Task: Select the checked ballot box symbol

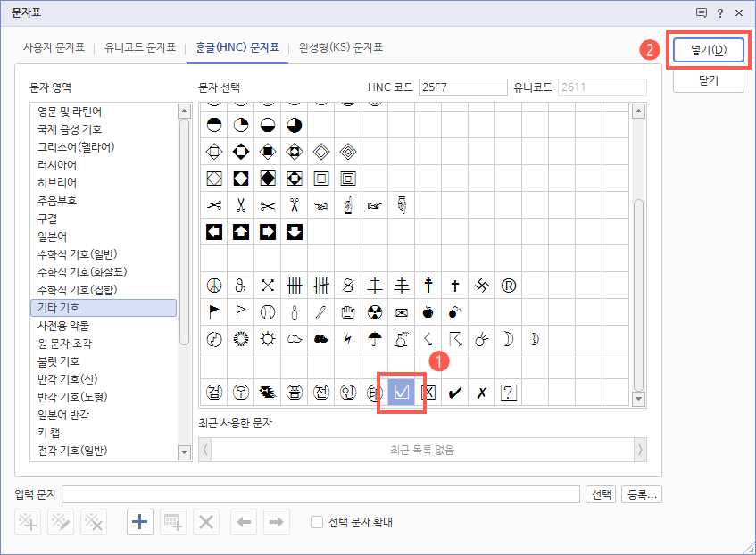Action: (x=401, y=392)
